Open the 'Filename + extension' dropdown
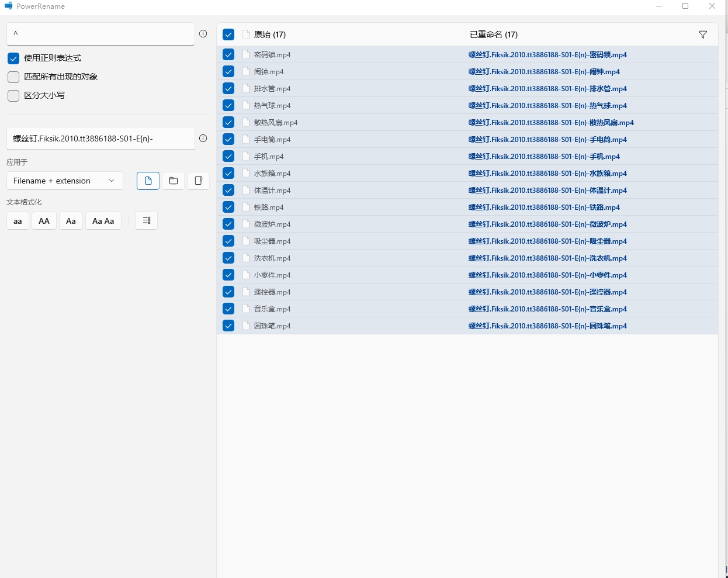The image size is (728, 578). pos(65,181)
